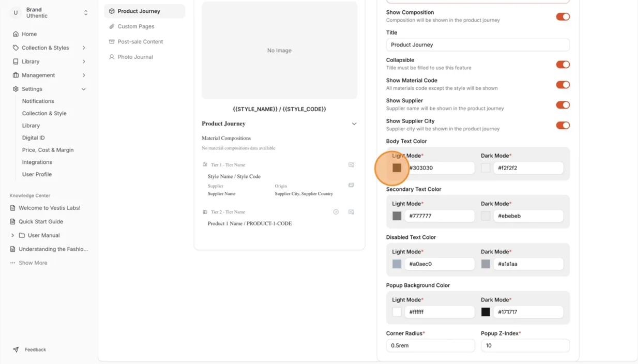Click the Welcome to Vestis Labs document icon

click(x=13, y=208)
